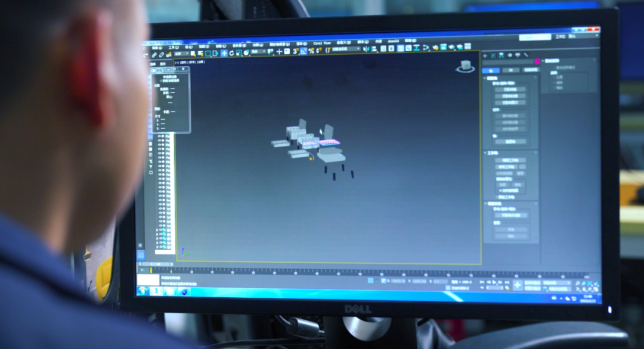Image resolution: width=644 pixels, height=349 pixels.
Task: Switch to the Display command panel tab
Action: [518, 55]
